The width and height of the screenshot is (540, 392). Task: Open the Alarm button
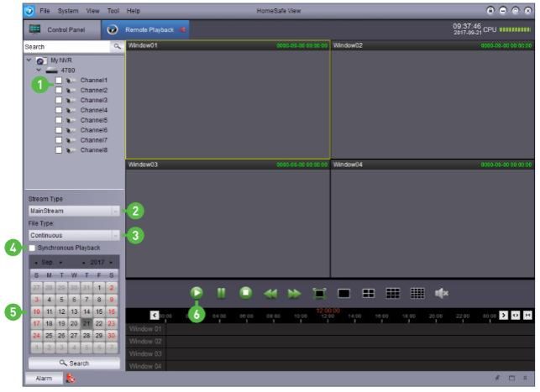(41, 379)
